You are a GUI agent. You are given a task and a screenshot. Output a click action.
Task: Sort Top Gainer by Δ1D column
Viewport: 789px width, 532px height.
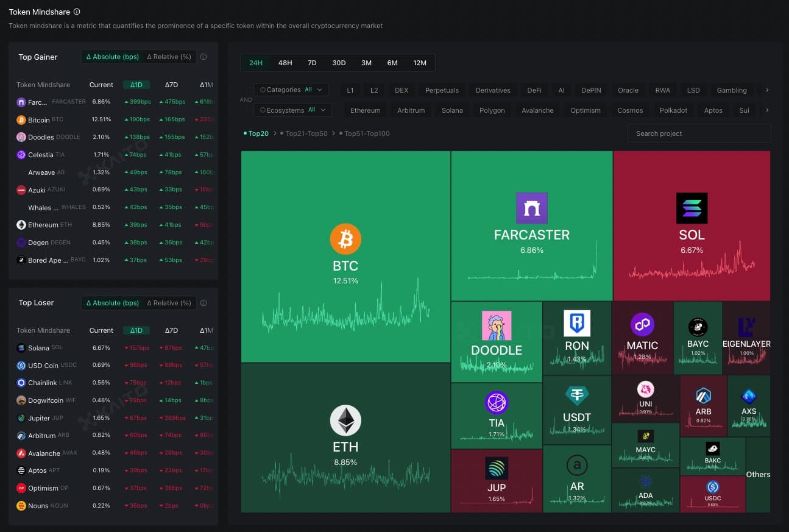coord(136,85)
